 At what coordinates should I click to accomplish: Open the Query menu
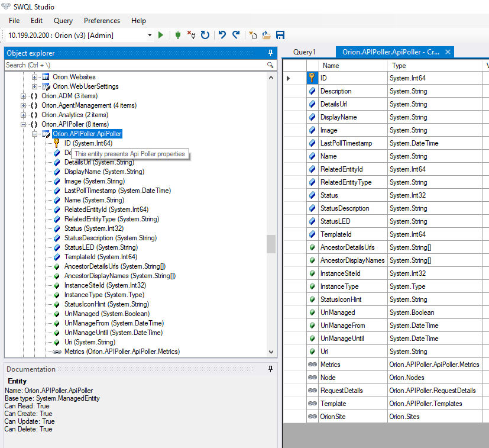[x=63, y=21]
